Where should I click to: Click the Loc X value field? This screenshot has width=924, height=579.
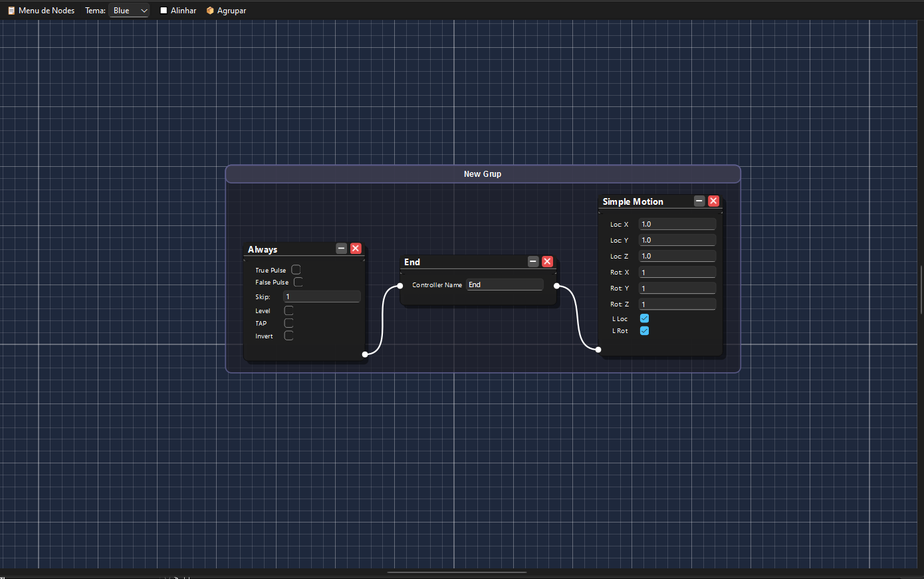coord(677,224)
